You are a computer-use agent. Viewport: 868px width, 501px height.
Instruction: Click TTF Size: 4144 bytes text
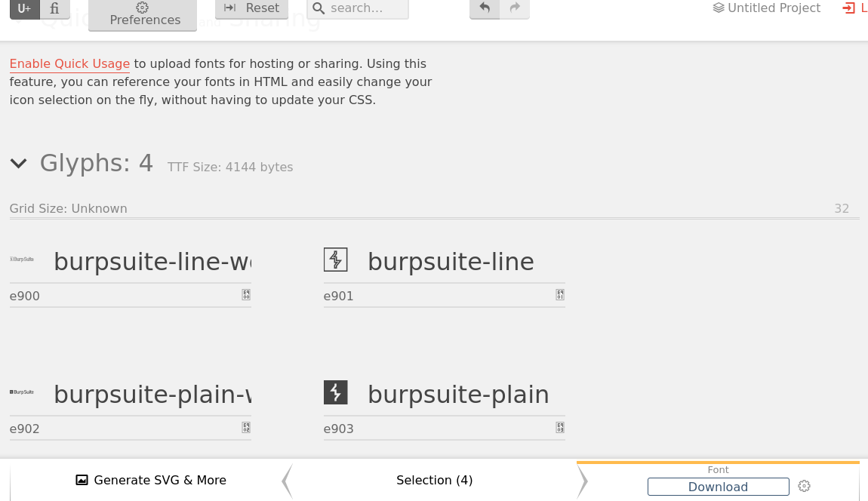(230, 168)
